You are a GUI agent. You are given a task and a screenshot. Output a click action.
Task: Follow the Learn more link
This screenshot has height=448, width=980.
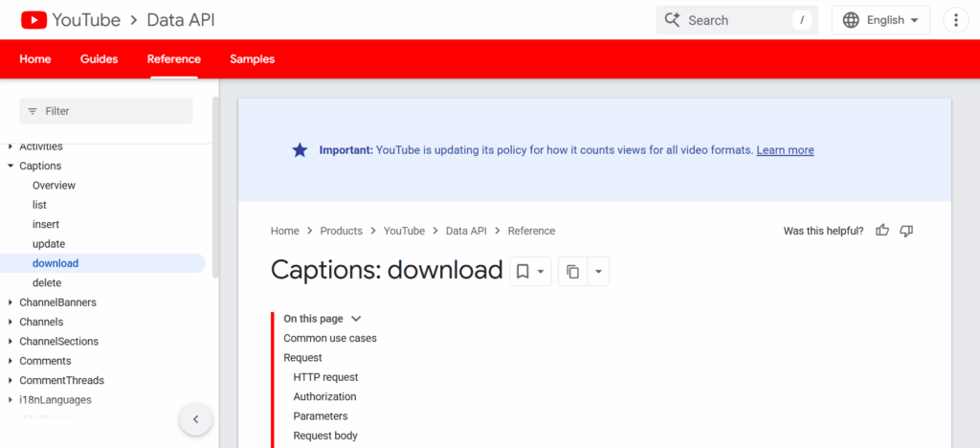(x=785, y=150)
